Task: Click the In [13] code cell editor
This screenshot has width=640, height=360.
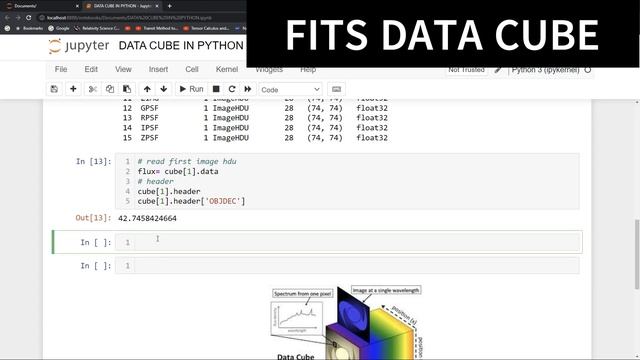Action: point(347,181)
